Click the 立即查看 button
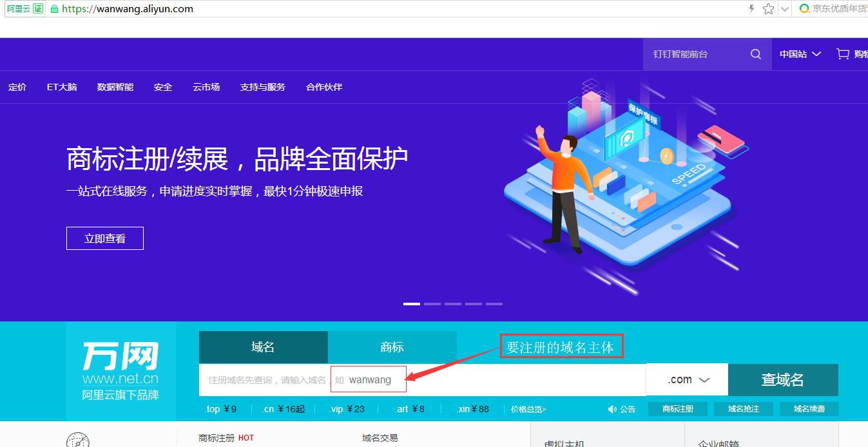The height and width of the screenshot is (447, 868). click(x=104, y=238)
